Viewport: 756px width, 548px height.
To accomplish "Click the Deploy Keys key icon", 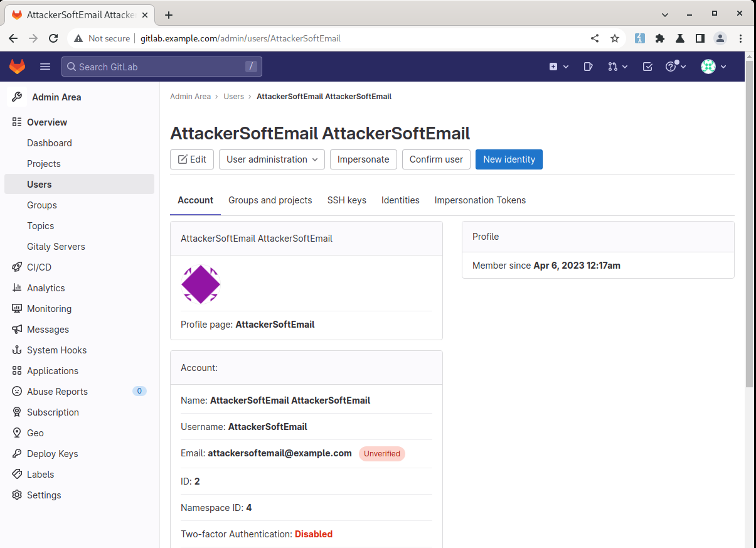I will (17, 454).
